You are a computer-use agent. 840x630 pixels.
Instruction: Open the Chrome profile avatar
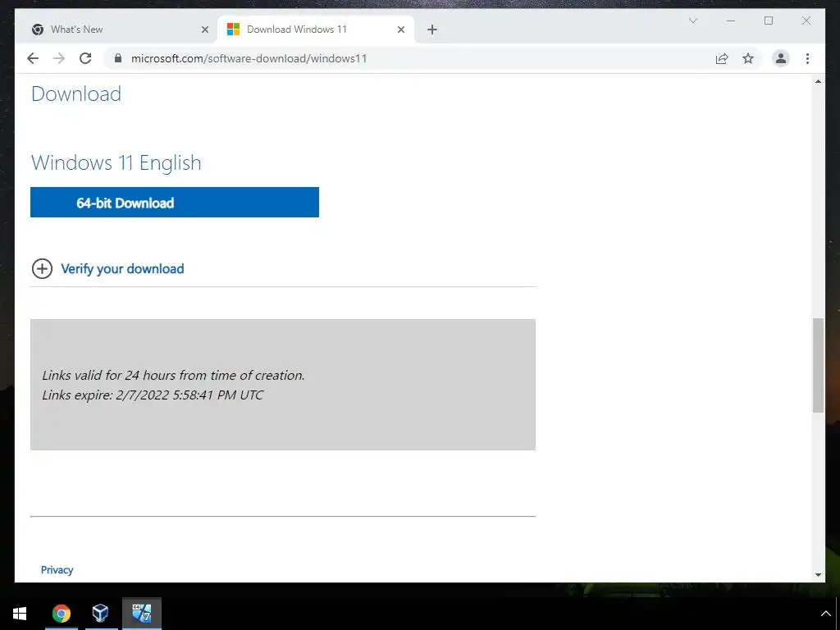point(781,58)
